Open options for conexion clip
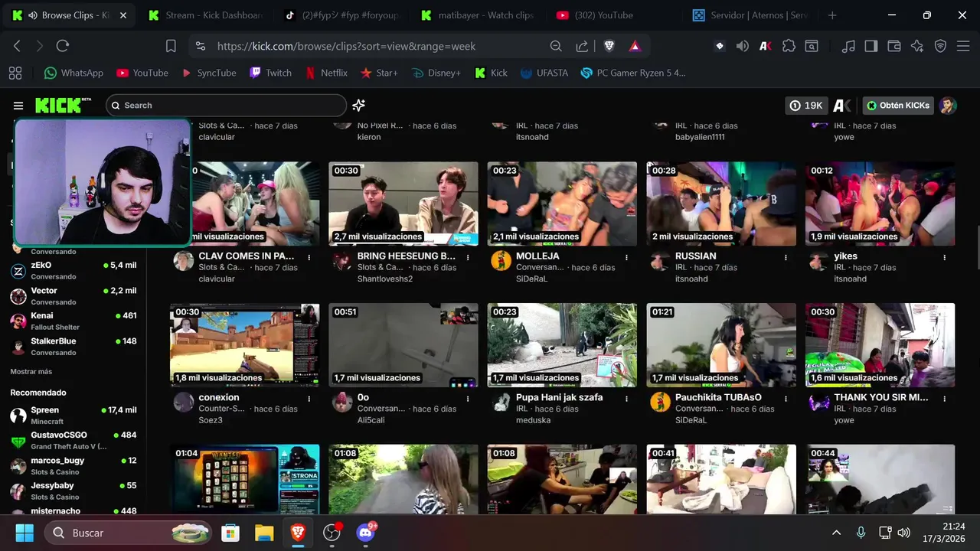Screen dimensions: 980x551 click(x=309, y=399)
